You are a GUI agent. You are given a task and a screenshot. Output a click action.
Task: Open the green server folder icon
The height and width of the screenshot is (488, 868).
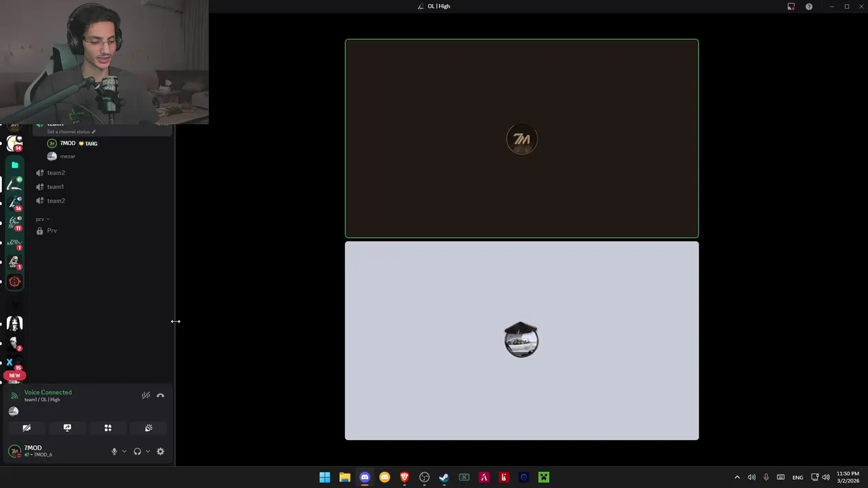15,165
